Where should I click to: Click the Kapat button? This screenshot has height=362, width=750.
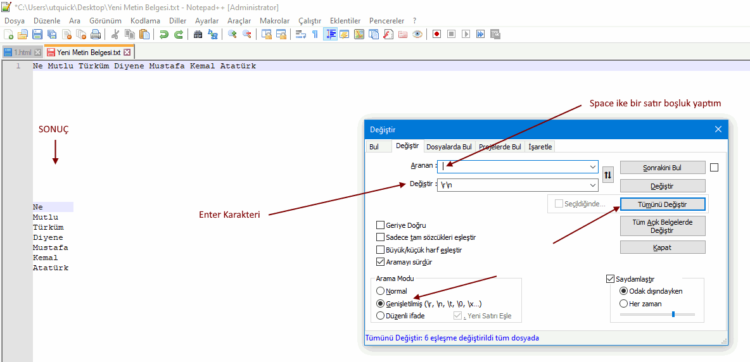click(x=662, y=247)
